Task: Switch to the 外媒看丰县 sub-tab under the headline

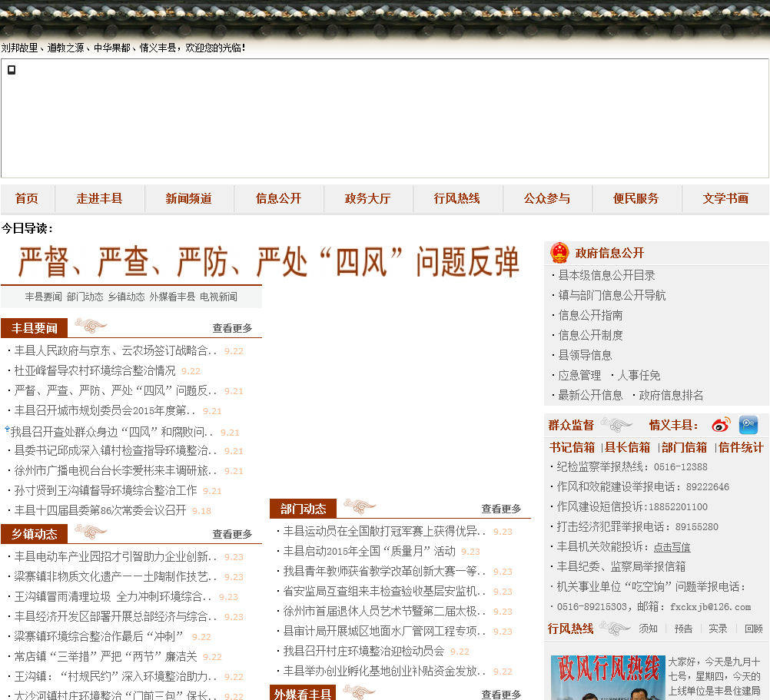Action: pyautogui.click(x=172, y=297)
